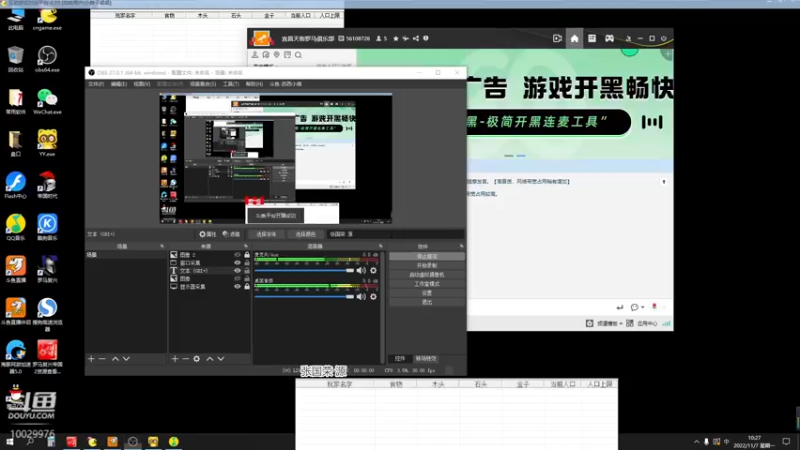Click share icon in YY window header

416,38
